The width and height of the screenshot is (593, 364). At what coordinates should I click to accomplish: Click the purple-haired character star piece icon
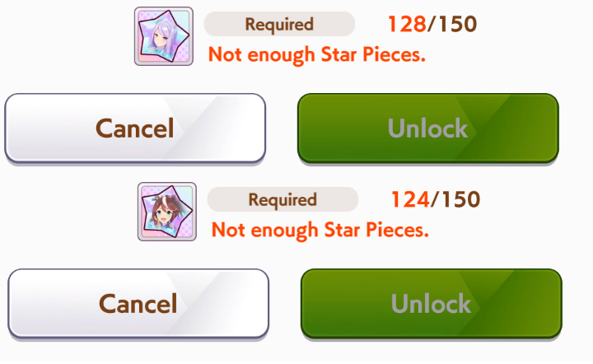(164, 36)
